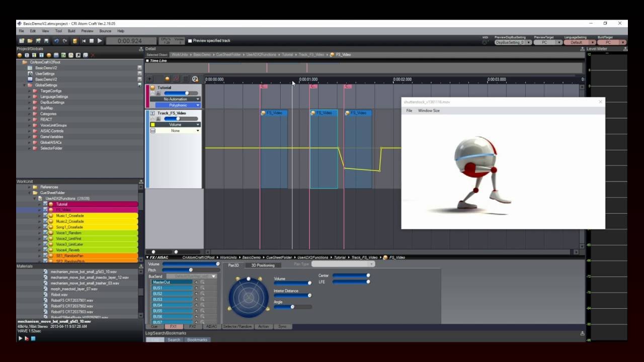This screenshot has height=362, width=644.
Task: Click the red X delete icon in Project/Globals
Action: click(93, 55)
